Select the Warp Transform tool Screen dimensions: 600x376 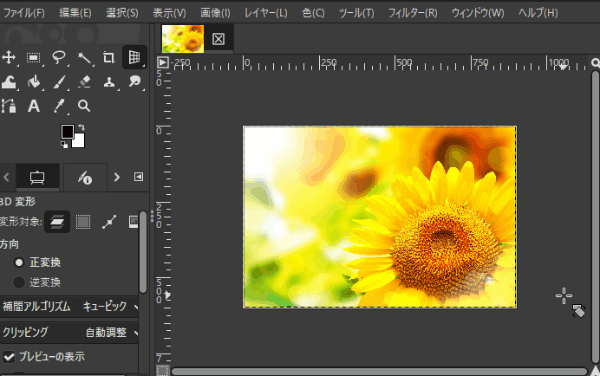[x=8, y=82]
